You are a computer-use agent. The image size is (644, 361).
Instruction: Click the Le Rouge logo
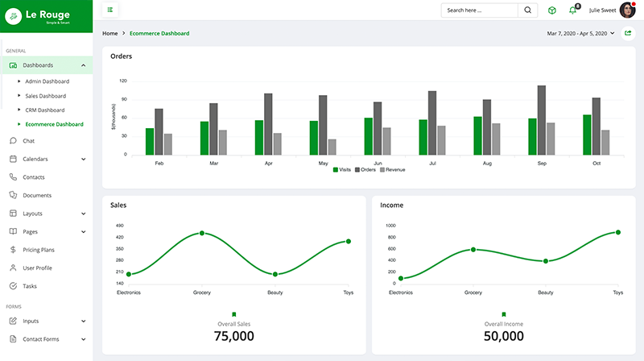(x=46, y=17)
